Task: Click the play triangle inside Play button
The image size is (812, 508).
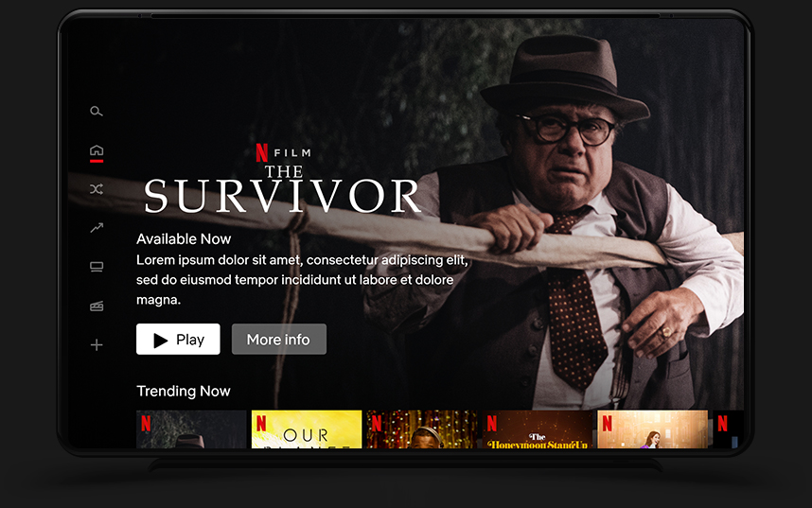Action: coord(161,341)
